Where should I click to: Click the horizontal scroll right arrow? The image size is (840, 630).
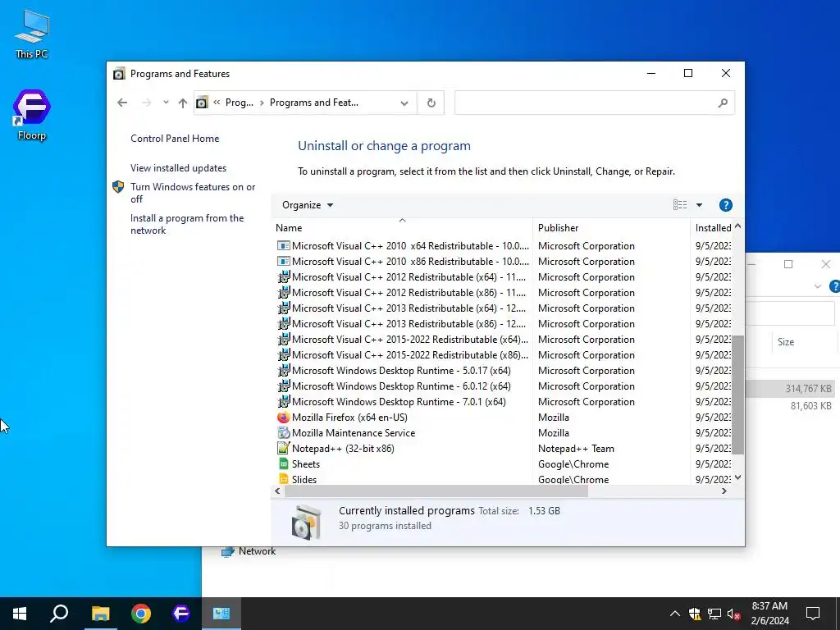pyautogui.click(x=724, y=491)
